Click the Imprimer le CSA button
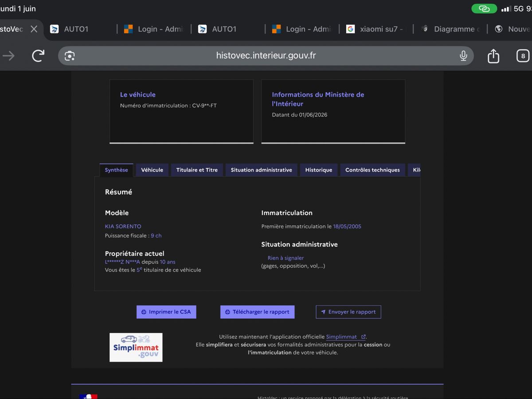 (166, 312)
